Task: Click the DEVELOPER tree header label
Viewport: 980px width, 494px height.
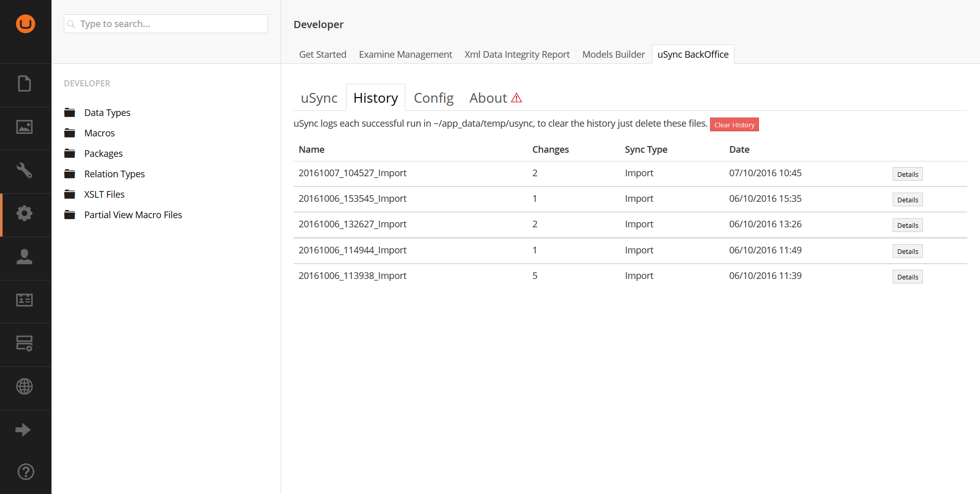Action: (x=87, y=83)
